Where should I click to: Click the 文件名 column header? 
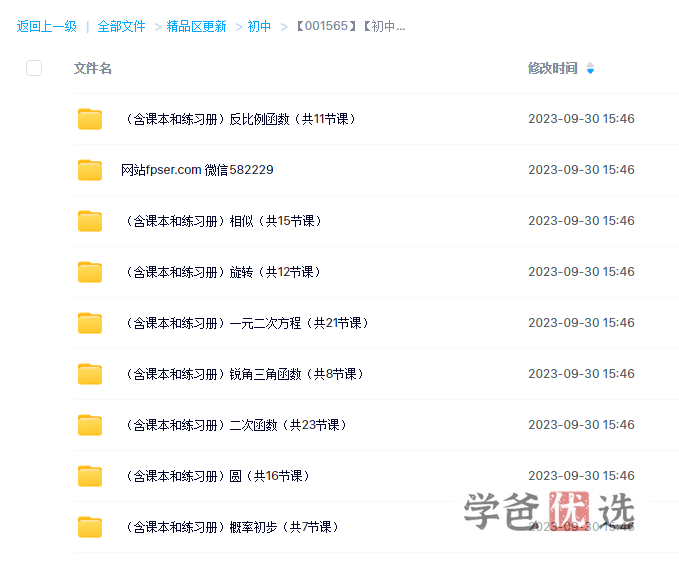click(93, 68)
